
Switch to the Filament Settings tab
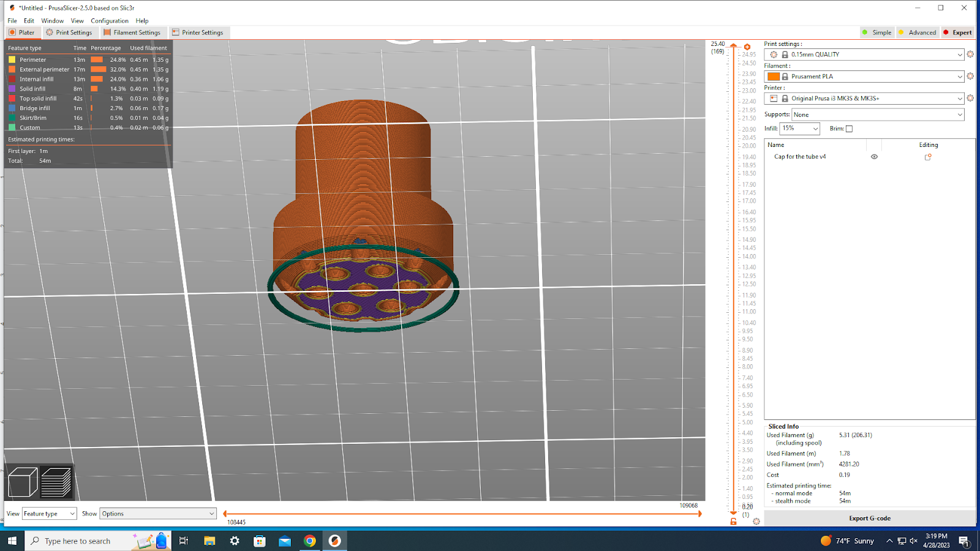132,32
